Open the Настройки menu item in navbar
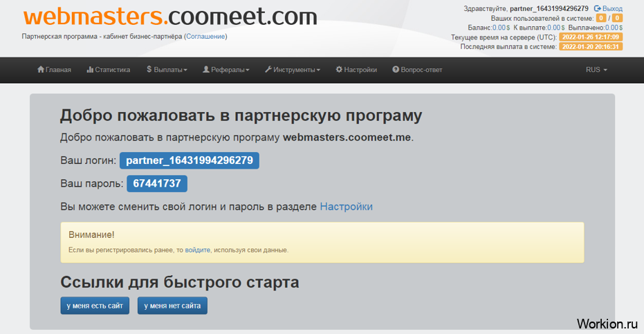This screenshot has height=334, width=644. point(356,69)
